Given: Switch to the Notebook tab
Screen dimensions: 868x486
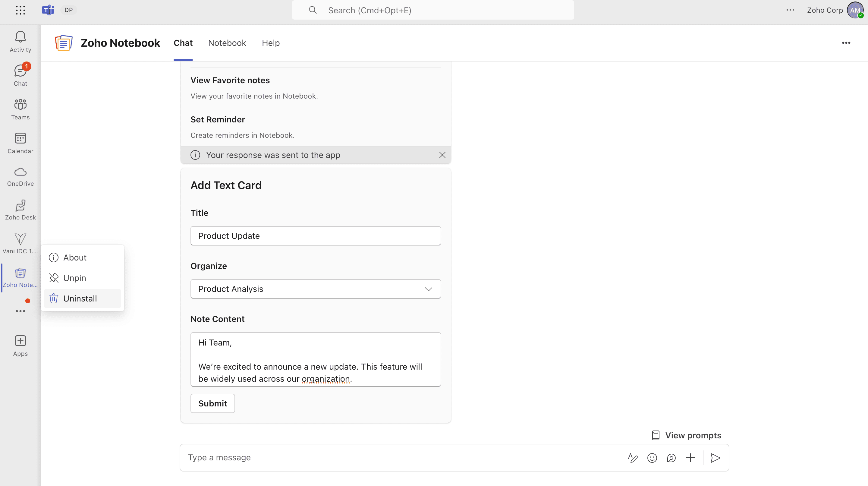Looking at the screenshot, I should coord(227,43).
